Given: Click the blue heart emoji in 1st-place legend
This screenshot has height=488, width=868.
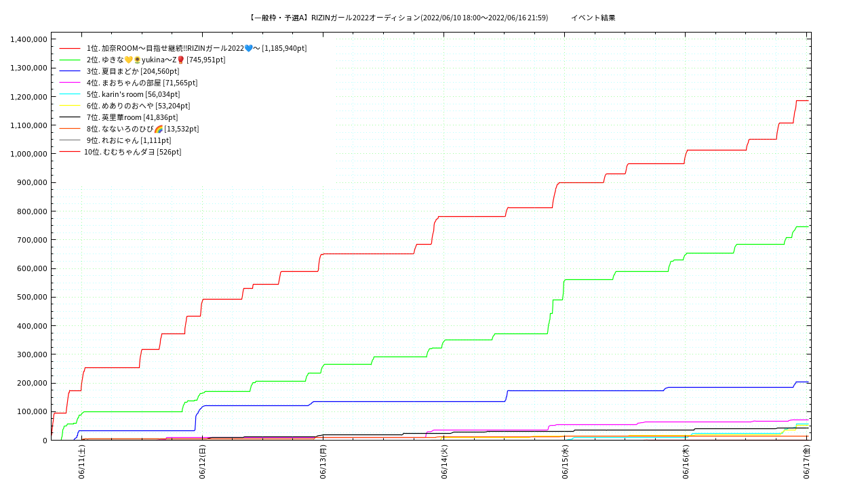Looking at the screenshot, I should click(x=248, y=48).
